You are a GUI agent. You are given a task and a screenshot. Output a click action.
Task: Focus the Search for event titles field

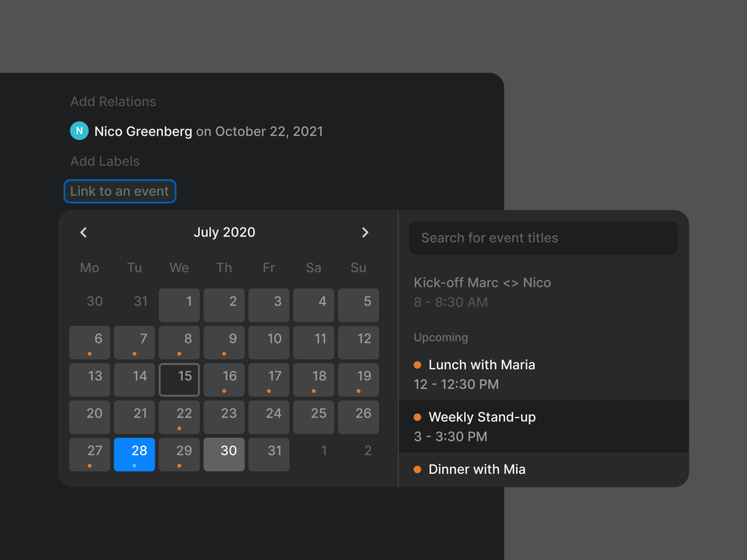tap(543, 238)
